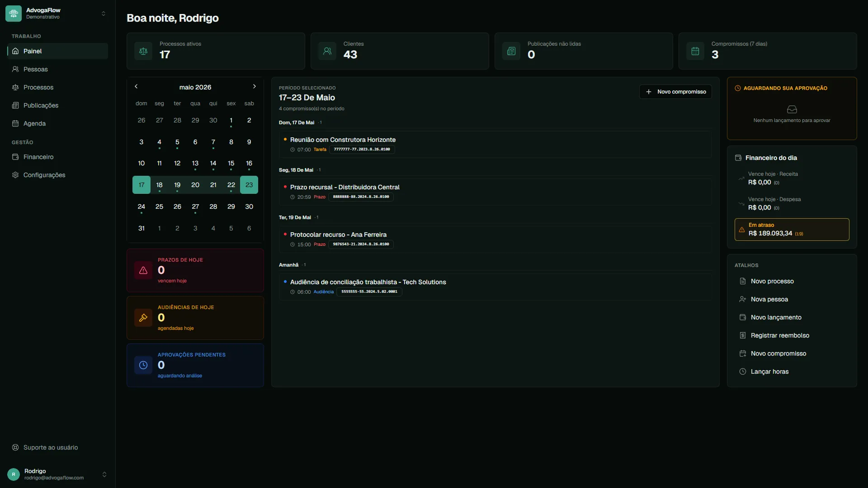Select day 17 in the calendar
The height and width of the screenshot is (488, 868).
[x=142, y=185]
